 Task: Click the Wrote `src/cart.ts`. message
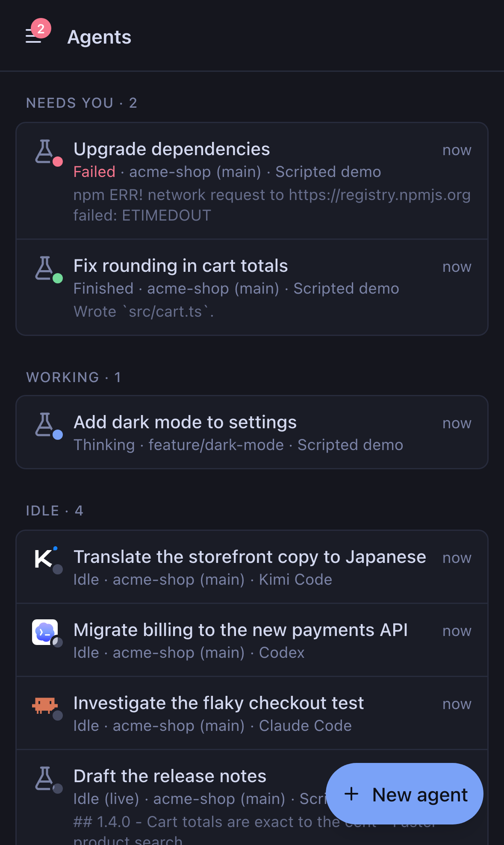point(144,312)
